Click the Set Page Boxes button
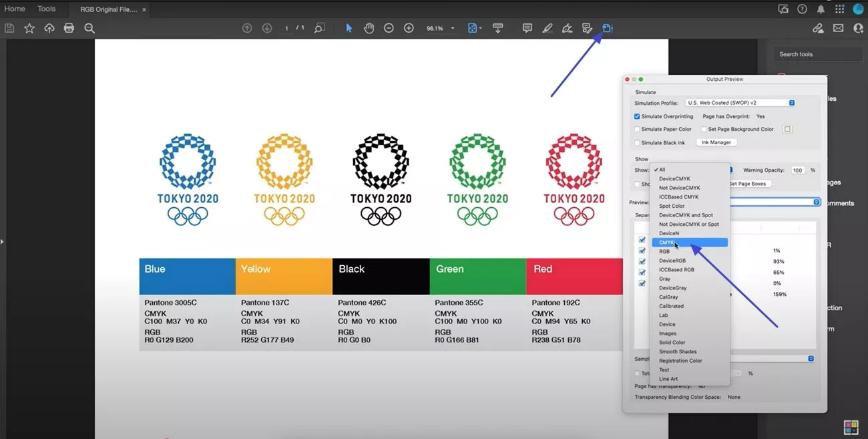 (x=750, y=184)
